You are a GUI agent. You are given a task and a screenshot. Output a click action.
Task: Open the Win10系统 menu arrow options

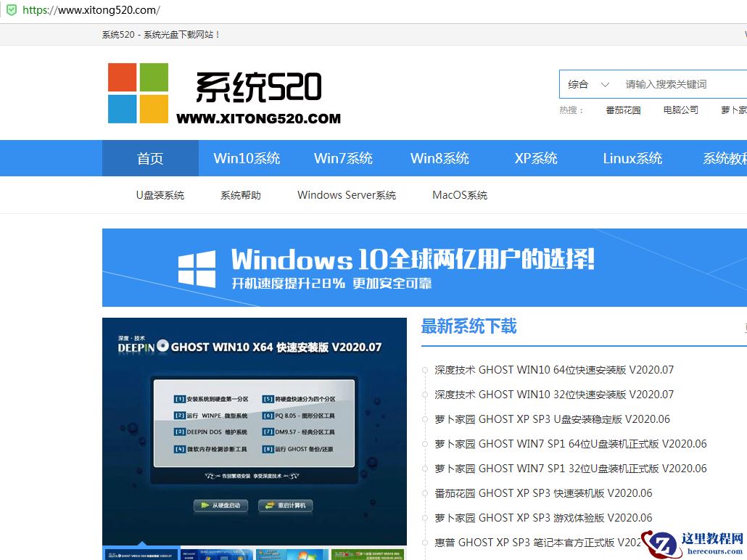(246, 157)
